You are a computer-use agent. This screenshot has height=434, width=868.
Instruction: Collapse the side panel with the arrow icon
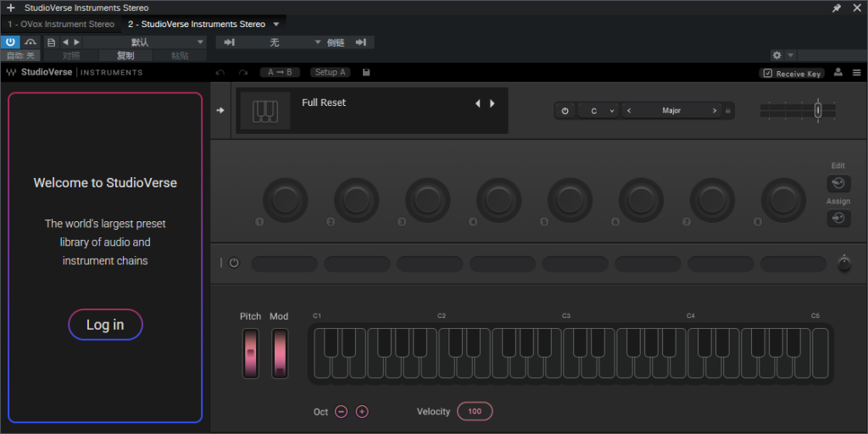point(220,110)
